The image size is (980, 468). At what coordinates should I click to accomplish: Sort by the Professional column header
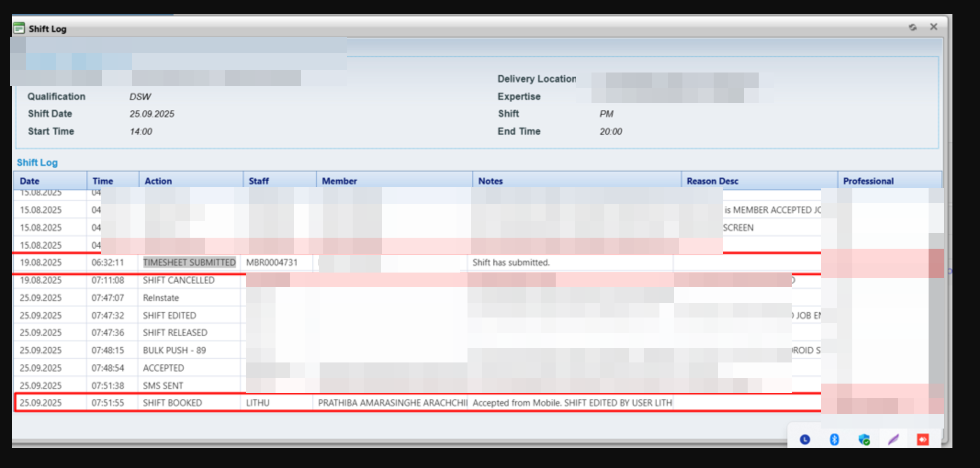890,181
